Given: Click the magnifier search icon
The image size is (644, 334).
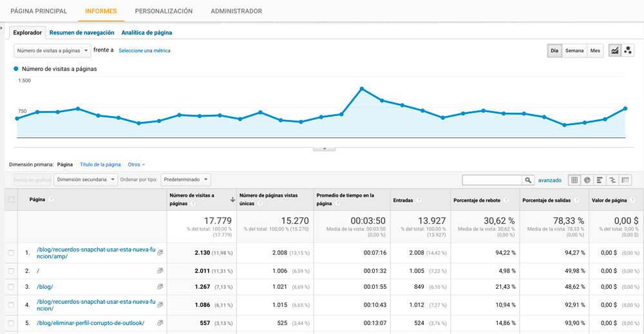Looking at the screenshot, I should click(x=528, y=180).
